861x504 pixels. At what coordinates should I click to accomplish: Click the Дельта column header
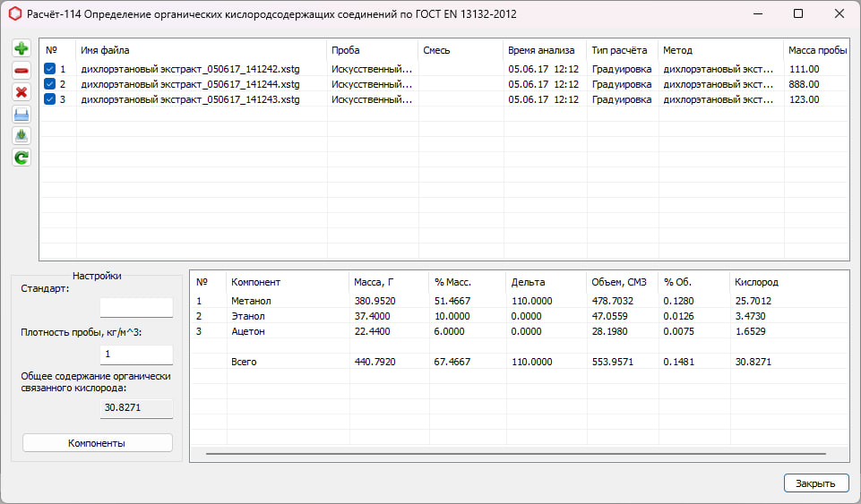tap(546, 282)
